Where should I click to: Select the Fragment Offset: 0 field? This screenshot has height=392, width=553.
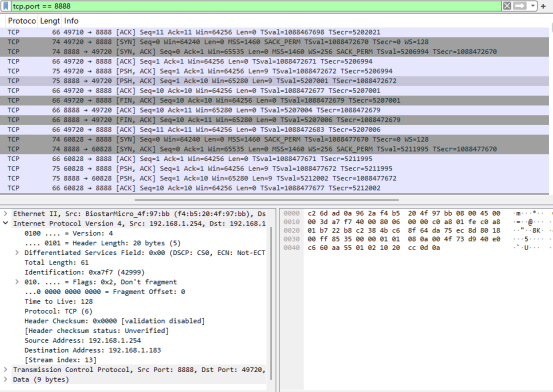[x=105, y=292]
